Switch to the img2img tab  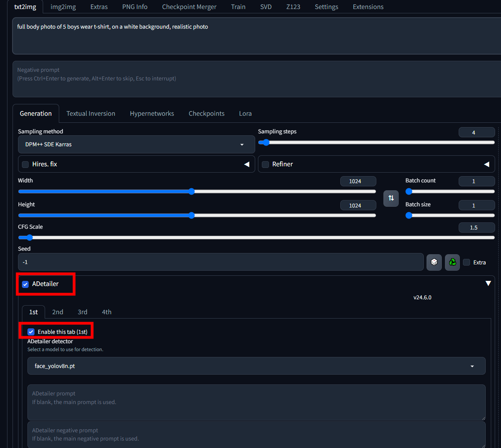tap(63, 7)
